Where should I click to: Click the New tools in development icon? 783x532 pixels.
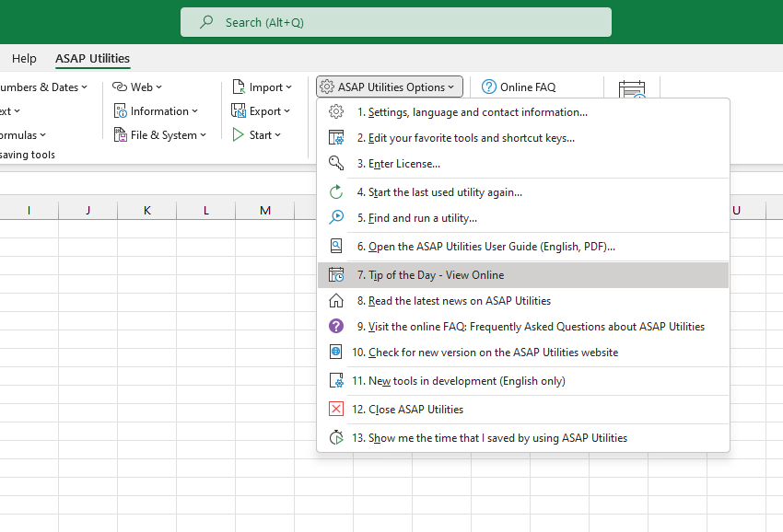[336, 380]
